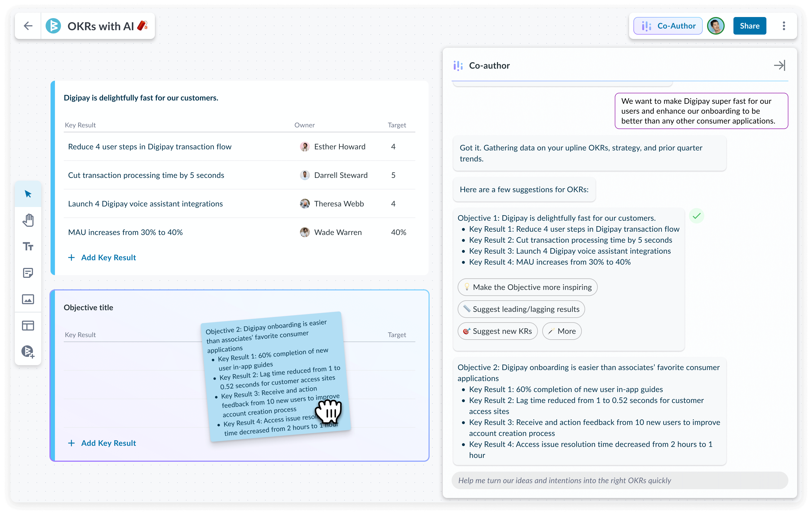Click Key Result 1: 60% completion line in panel
Screen dimensions: 812x515
pyautogui.click(x=566, y=389)
